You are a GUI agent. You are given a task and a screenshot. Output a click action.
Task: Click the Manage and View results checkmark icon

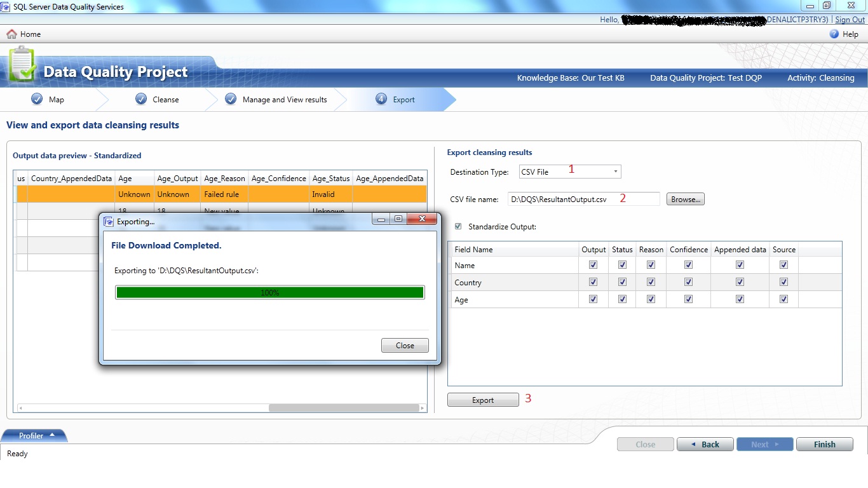coord(231,99)
